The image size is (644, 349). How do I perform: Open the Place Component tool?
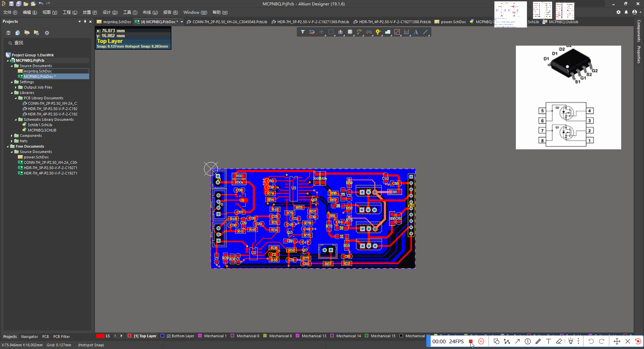(x=350, y=32)
